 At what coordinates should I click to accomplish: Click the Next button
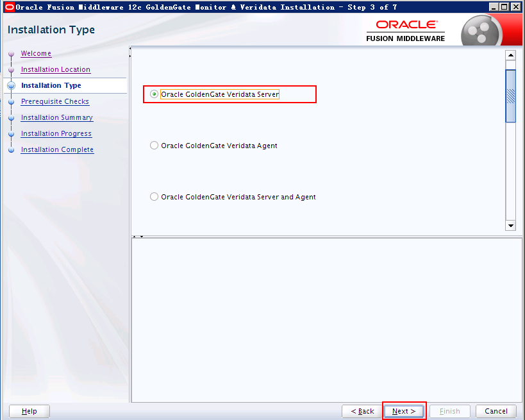pos(404,411)
